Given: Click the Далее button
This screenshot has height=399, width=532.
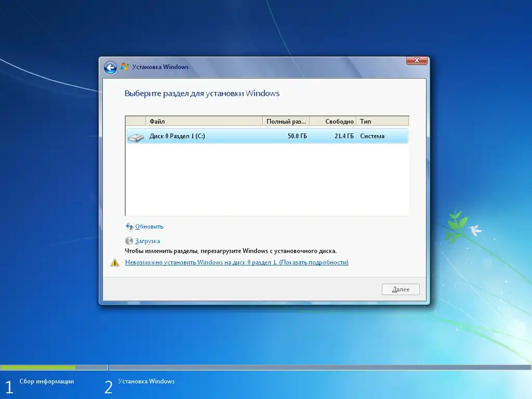Looking at the screenshot, I should pyautogui.click(x=401, y=289).
